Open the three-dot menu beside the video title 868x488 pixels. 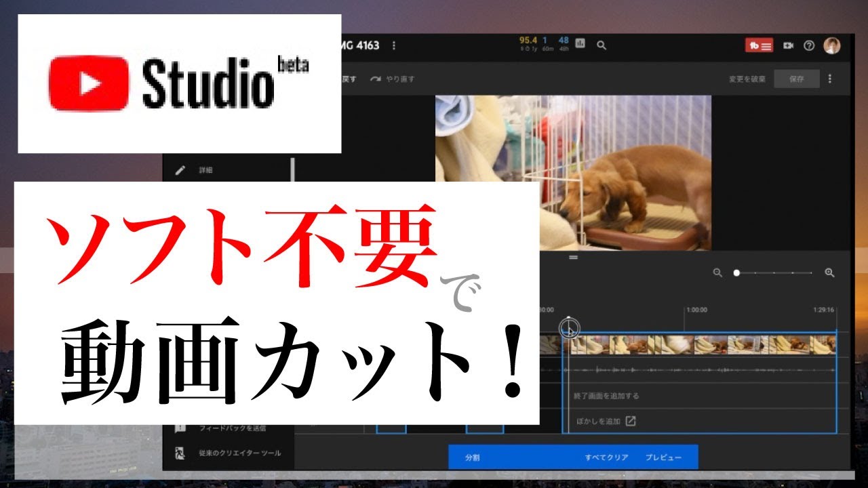(394, 45)
